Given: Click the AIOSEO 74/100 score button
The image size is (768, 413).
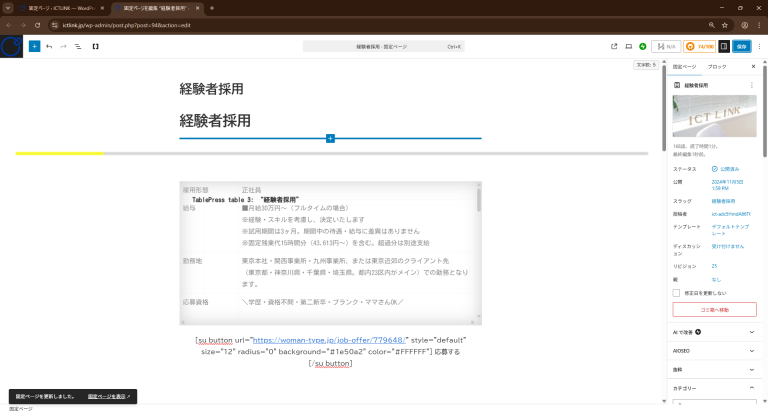Looking at the screenshot, I should [699, 46].
